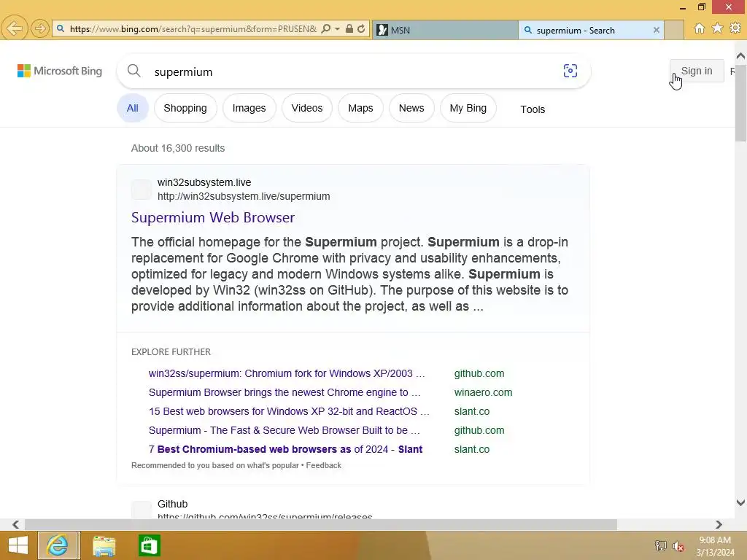Viewport: 747px width, 560px height.
Task: Select the News filter
Action: pos(411,108)
